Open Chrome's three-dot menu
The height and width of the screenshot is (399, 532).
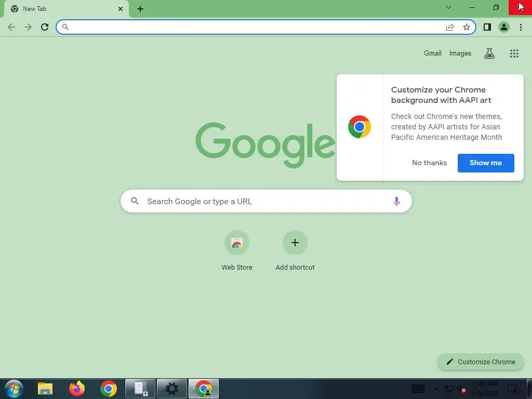[x=521, y=27]
